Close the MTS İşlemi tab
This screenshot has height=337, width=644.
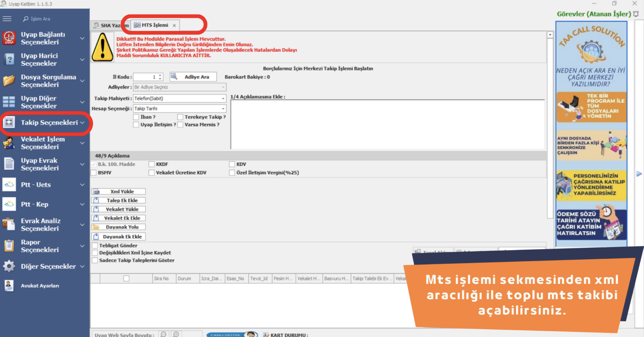(x=174, y=25)
